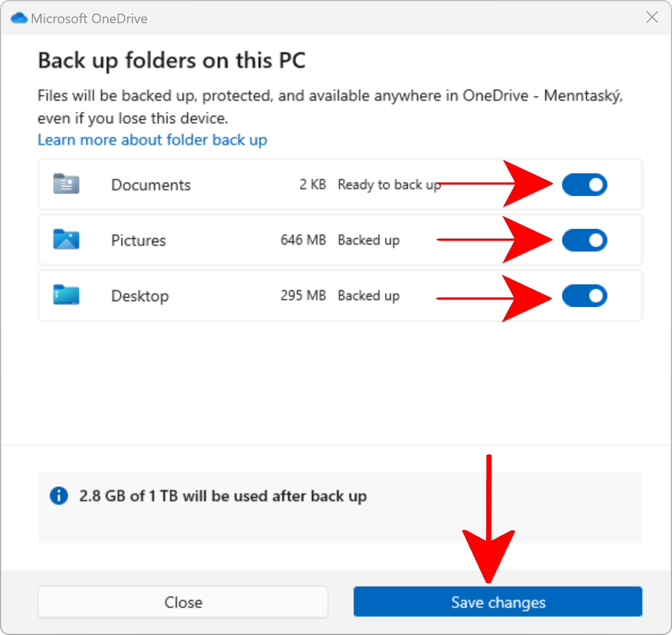The image size is (672, 635).
Task: Click the Back up folders on this PC heading
Action: (172, 61)
